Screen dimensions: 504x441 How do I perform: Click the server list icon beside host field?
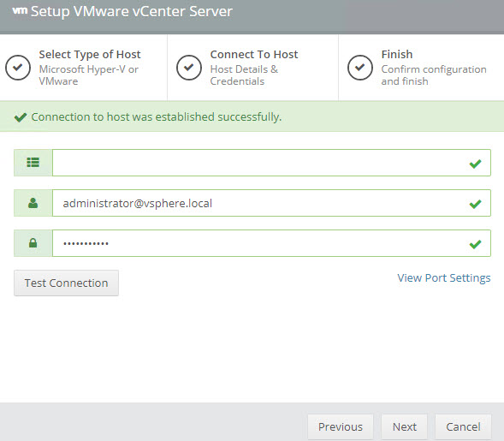[x=33, y=163]
